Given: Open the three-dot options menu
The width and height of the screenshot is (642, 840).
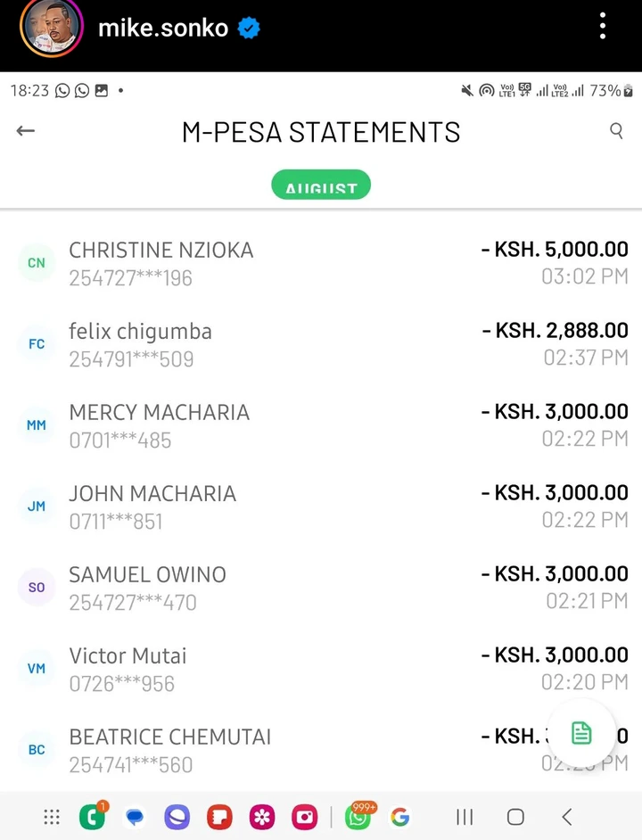Looking at the screenshot, I should (603, 27).
